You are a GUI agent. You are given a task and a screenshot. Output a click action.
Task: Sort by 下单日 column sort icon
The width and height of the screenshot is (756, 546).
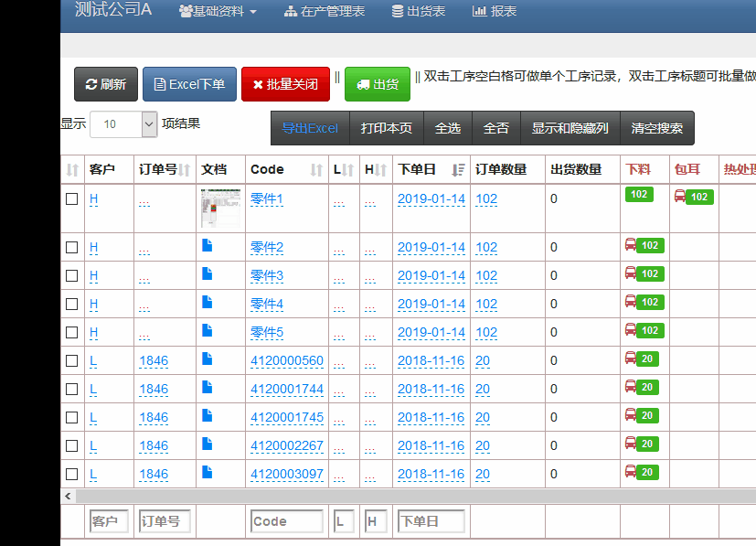click(x=458, y=170)
